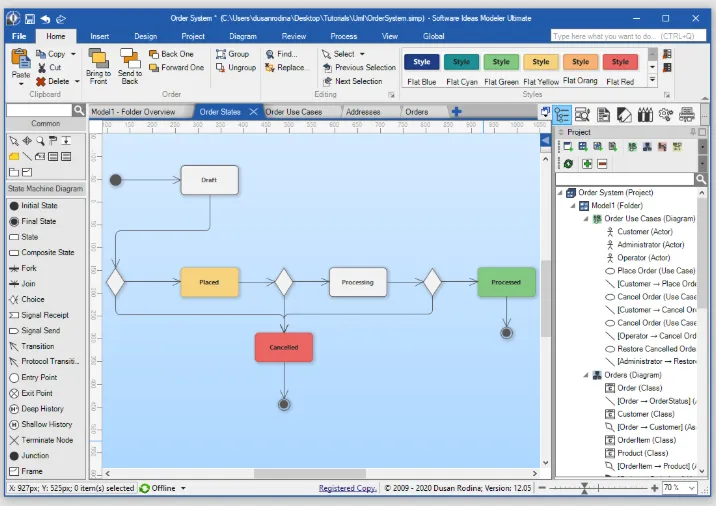Click the Ungroup button
The width and height of the screenshot is (716, 506).
click(236, 68)
